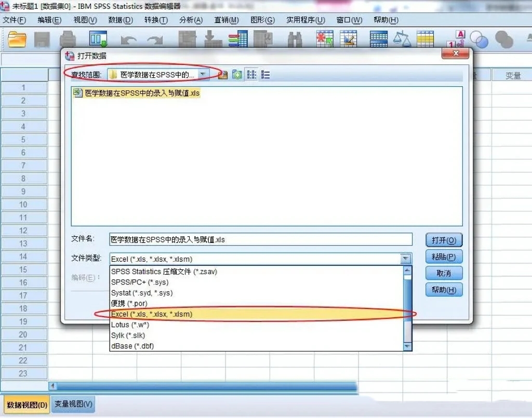532x418 pixels.
Task: Open the Recall recently used dialogs icon
Action: [98, 39]
